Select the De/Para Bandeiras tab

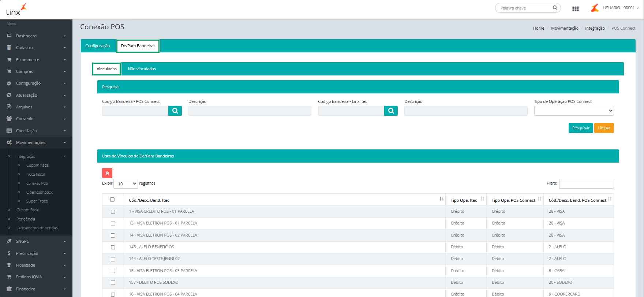(138, 46)
